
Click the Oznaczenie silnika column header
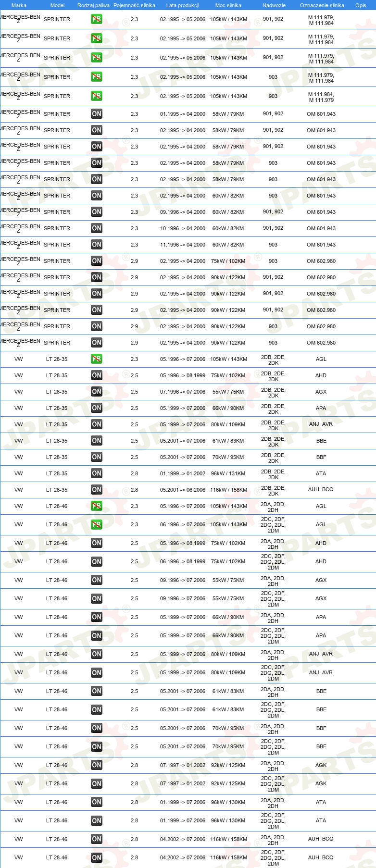322,5
